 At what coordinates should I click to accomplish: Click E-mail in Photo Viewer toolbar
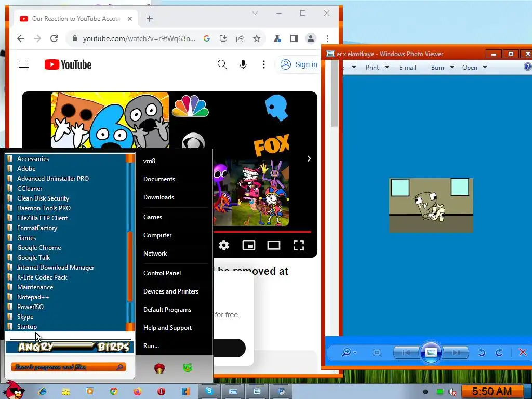[407, 68]
